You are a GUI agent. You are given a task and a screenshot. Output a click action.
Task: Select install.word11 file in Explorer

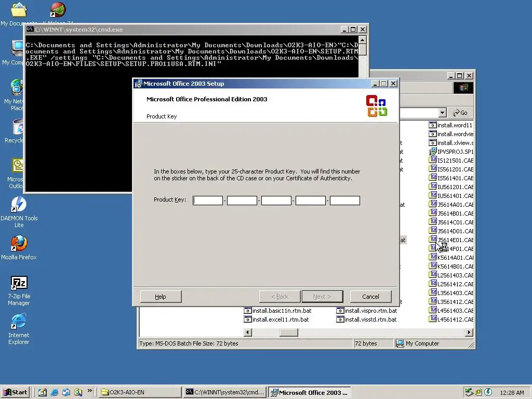(x=451, y=125)
